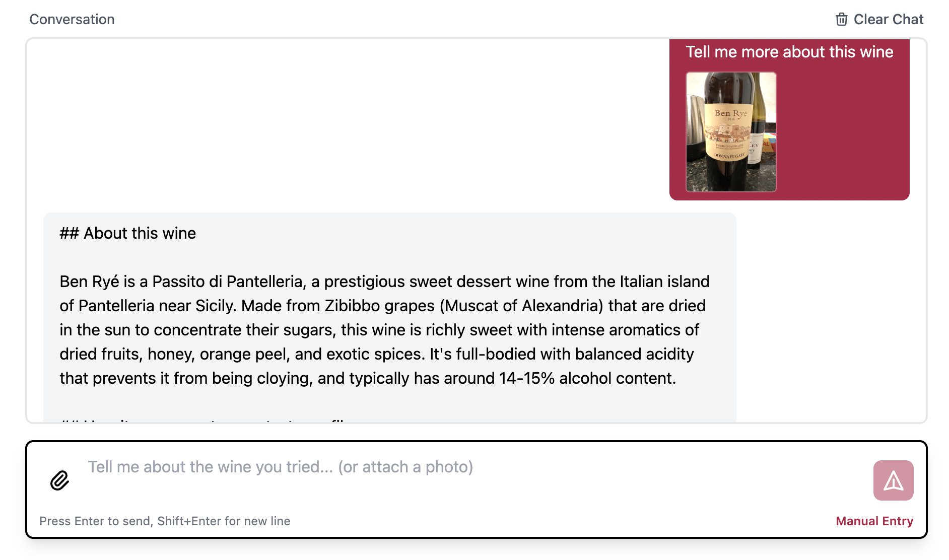This screenshot has height=560, width=949.
Task: Select the Manual Entry option
Action: click(874, 521)
